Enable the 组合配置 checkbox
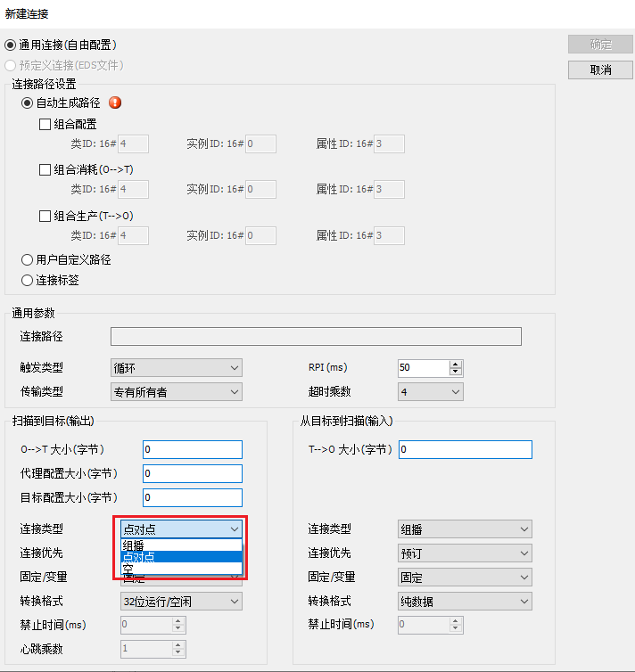 pos(45,125)
